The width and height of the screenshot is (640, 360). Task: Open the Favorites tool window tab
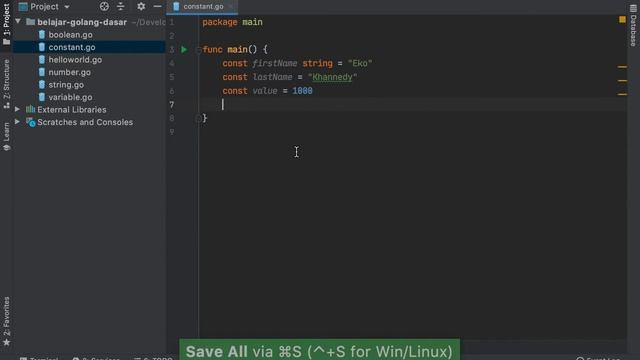pos(7,321)
